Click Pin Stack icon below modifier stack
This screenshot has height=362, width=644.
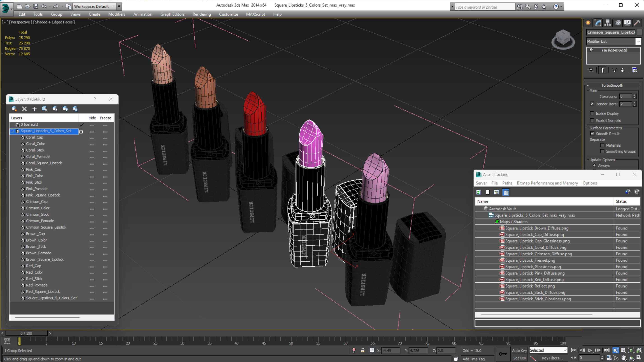click(591, 70)
